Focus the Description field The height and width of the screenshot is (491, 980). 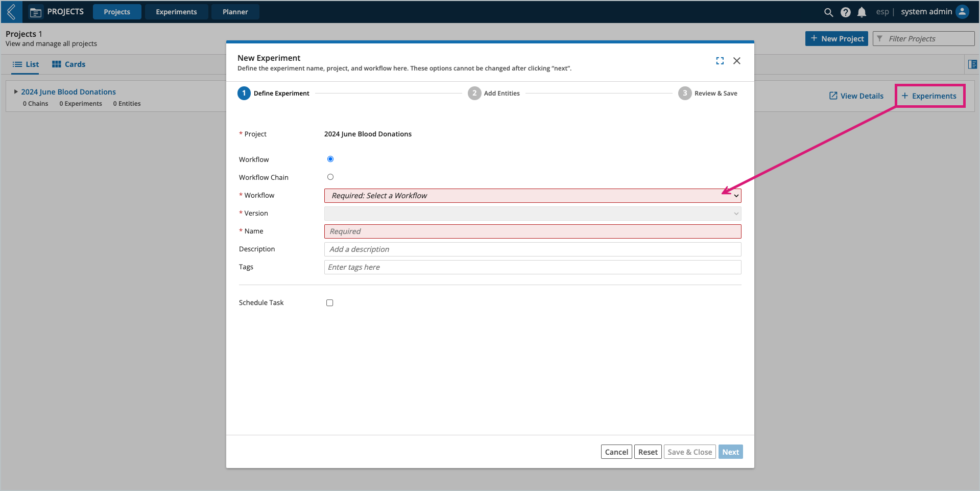pos(533,249)
